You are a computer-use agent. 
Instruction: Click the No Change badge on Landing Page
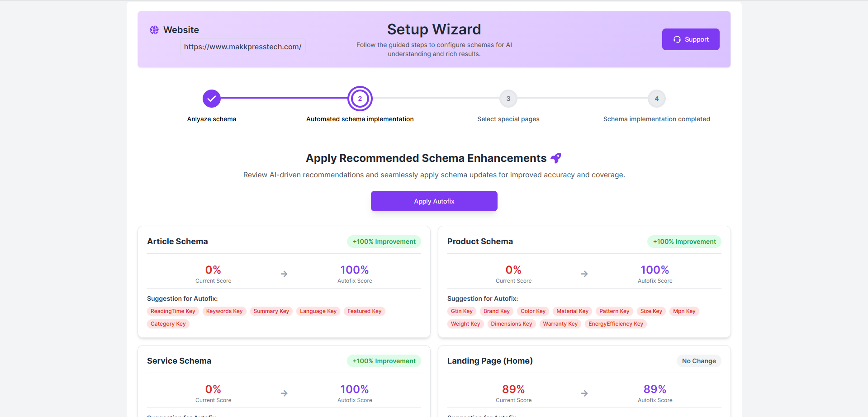pos(699,361)
